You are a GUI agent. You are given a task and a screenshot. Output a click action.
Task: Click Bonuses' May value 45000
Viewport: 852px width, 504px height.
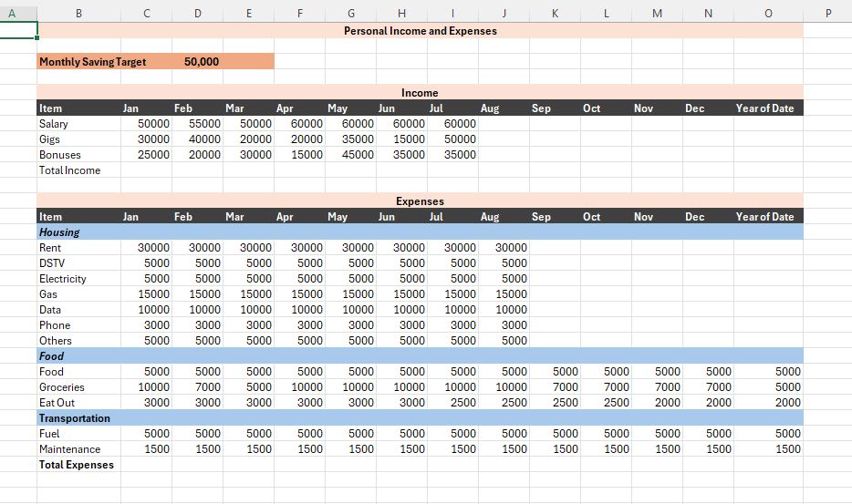tap(358, 155)
